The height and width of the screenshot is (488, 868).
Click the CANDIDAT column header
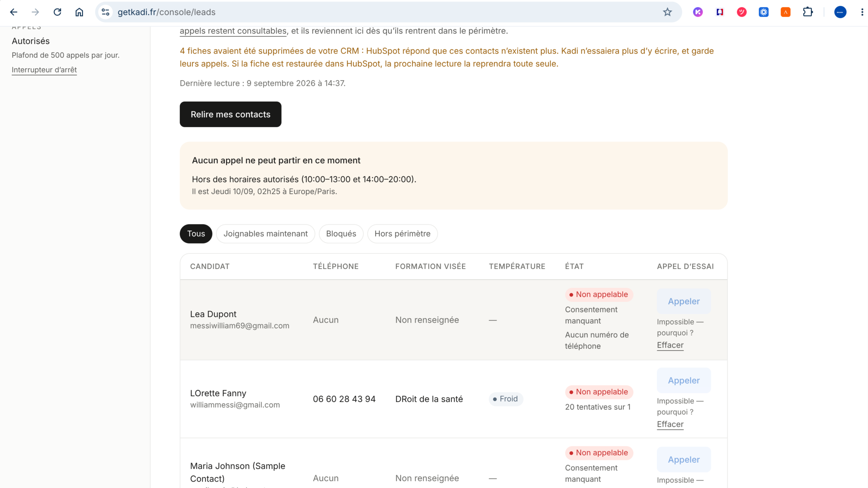[x=209, y=267]
